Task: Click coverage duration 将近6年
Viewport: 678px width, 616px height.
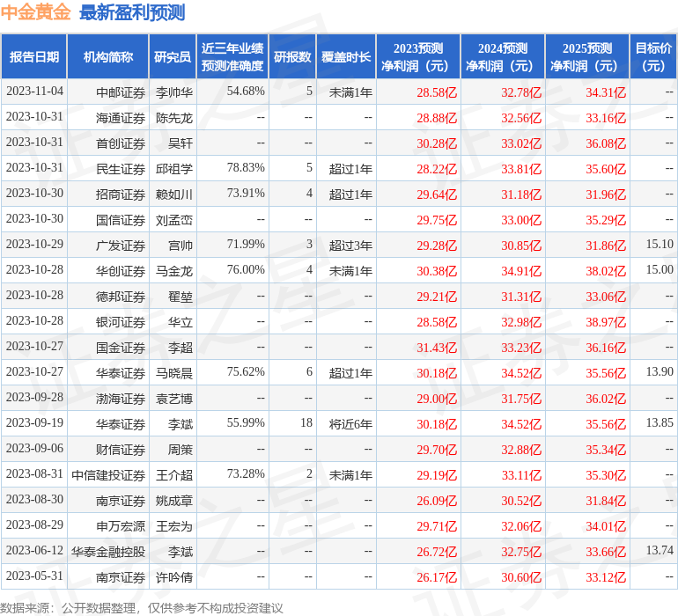Action: click(x=350, y=423)
